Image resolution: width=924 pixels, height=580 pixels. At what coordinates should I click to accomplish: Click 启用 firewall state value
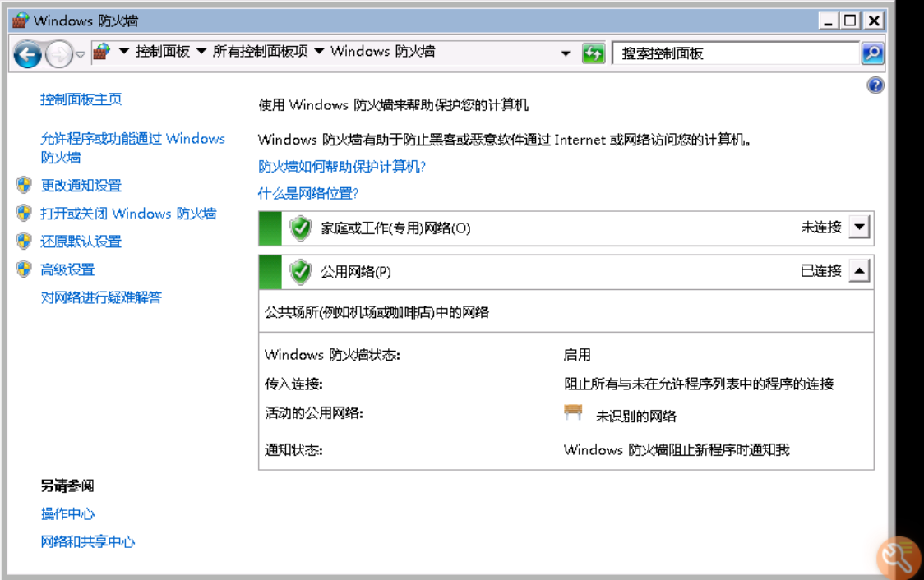[x=577, y=354]
